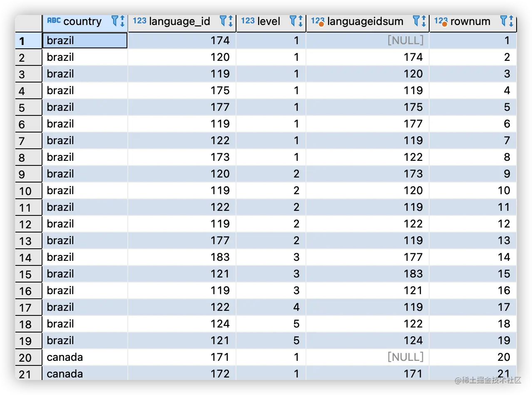Open filter funnel on level column
The height and width of the screenshot is (395, 532).
coord(293,21)
